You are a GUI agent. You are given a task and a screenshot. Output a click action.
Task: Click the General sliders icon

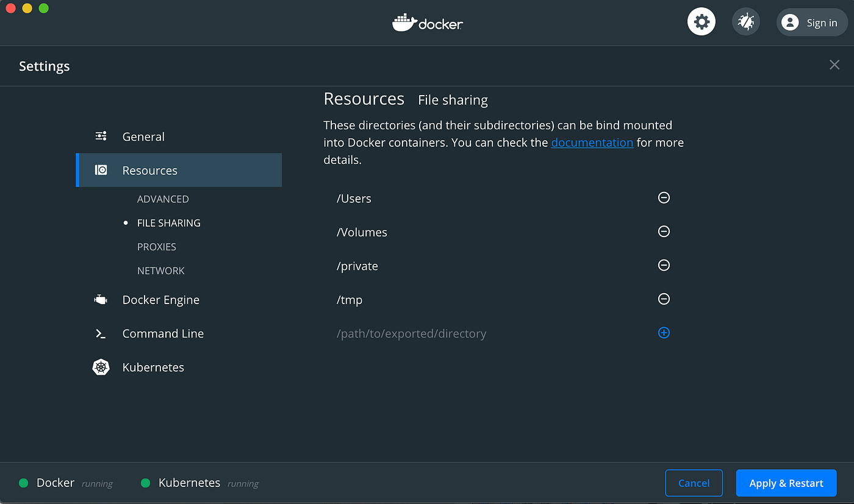tap(101, 136)
